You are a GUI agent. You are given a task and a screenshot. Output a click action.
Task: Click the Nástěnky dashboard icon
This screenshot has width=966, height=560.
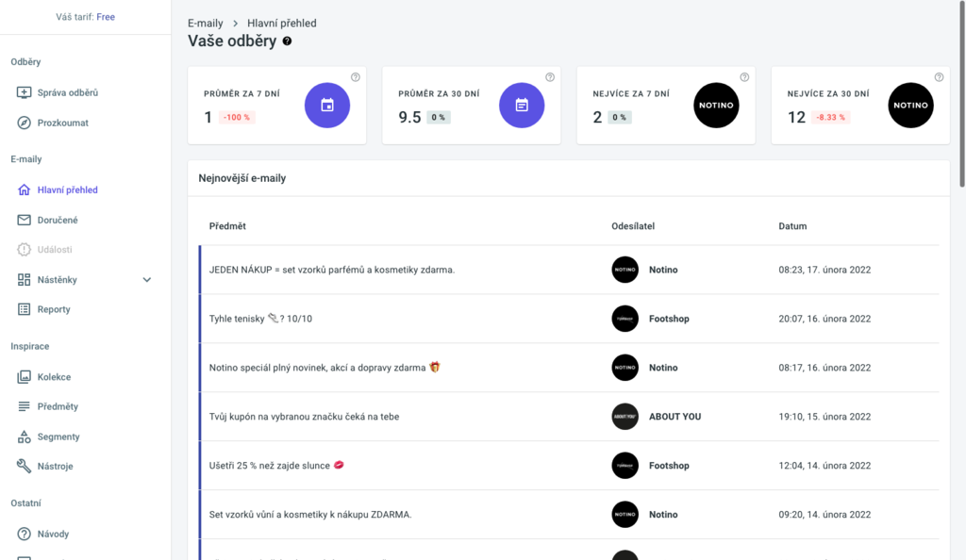click(24, 279)
